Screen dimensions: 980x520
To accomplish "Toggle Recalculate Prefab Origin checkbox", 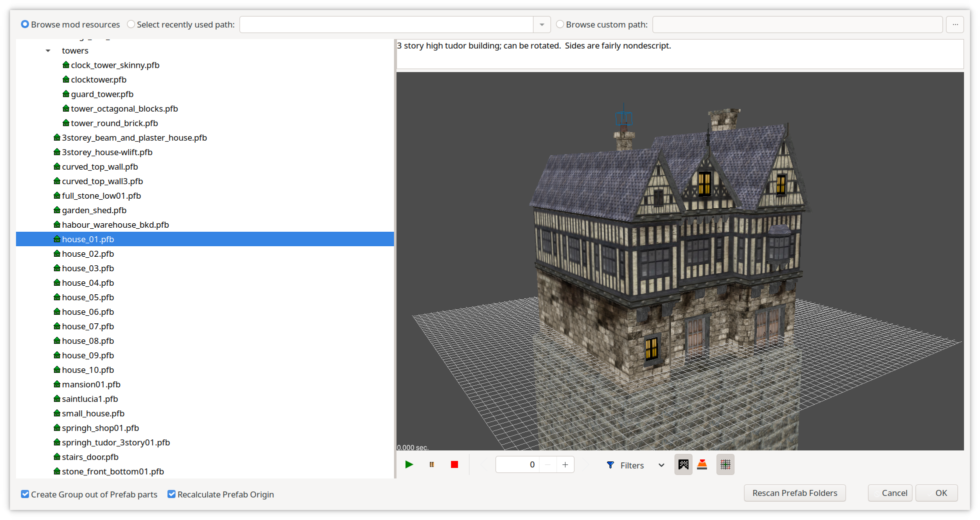I will [x=171, y=494].
